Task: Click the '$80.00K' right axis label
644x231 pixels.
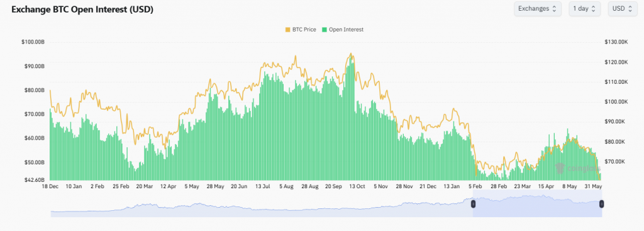Action: [x=615, y=142]
